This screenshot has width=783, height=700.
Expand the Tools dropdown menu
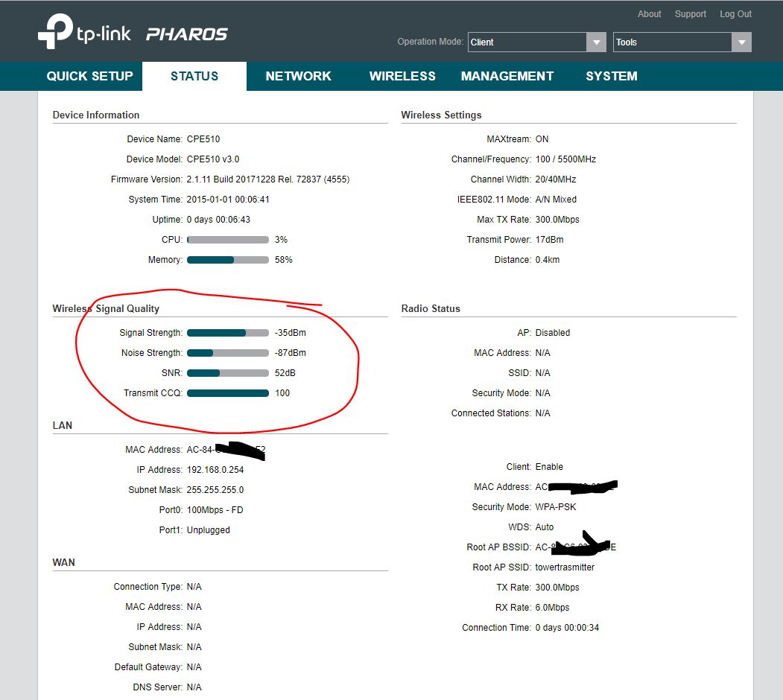pyautogui.click(x=741, y=42)
